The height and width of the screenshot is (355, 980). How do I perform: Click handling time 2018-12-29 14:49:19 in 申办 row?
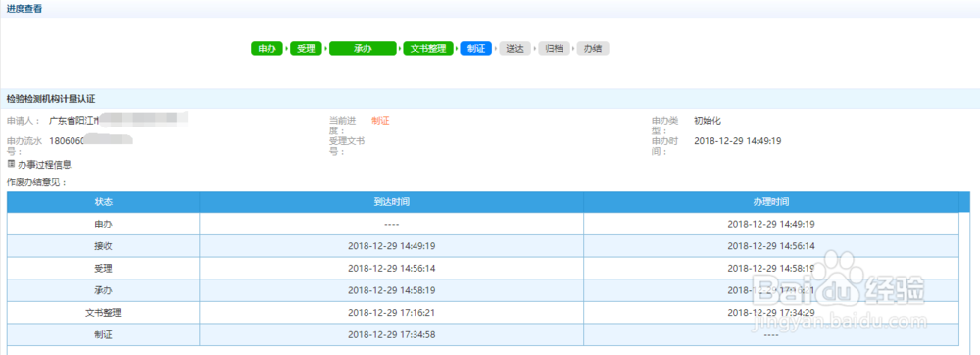tap(771, 224)
